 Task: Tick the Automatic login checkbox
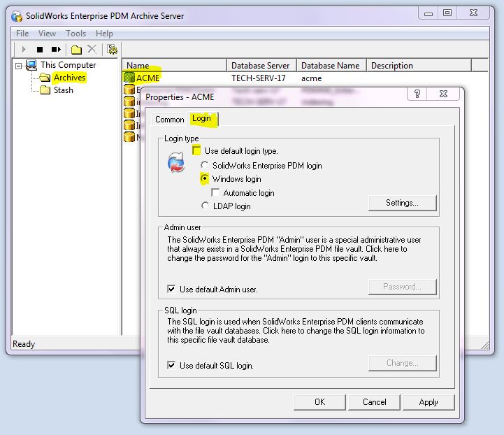point(215,192)
